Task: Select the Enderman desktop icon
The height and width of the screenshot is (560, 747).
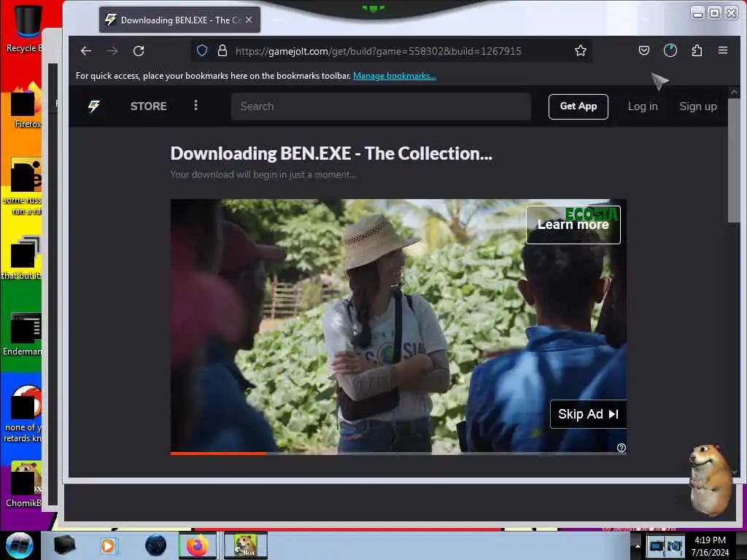Action: pyautogui.click(x=23, y=334)
